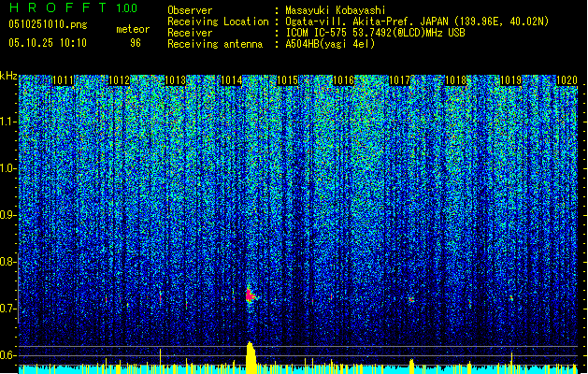588x374 pixels.
Task: Click the 1020 time marker
Action: [566, 80]
